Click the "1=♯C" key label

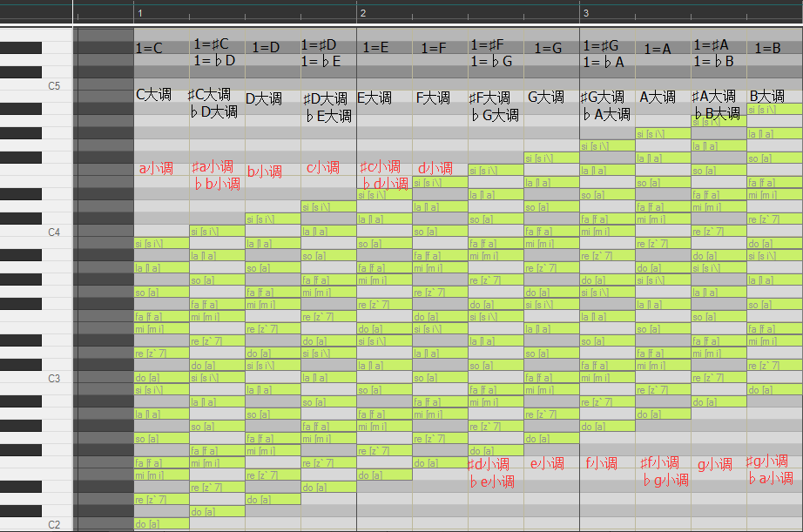tap(212, 44)
